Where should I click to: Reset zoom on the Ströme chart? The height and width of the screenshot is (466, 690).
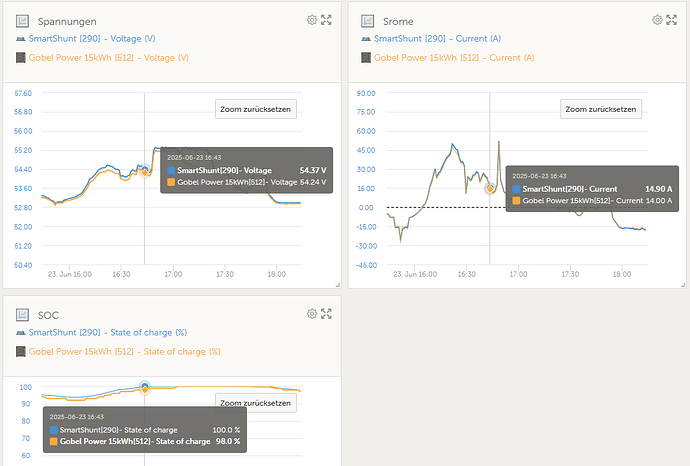601,109
